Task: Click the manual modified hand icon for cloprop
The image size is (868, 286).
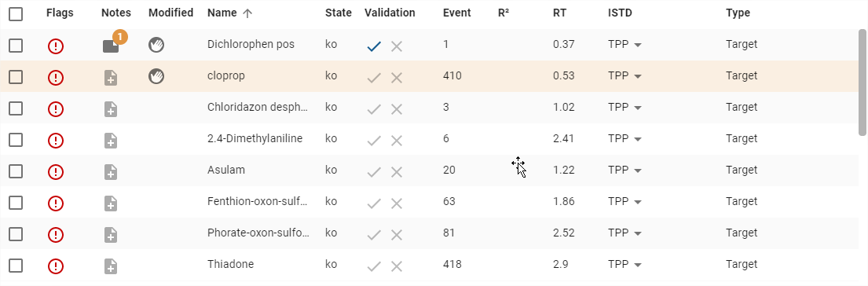Action: [156, 76]
